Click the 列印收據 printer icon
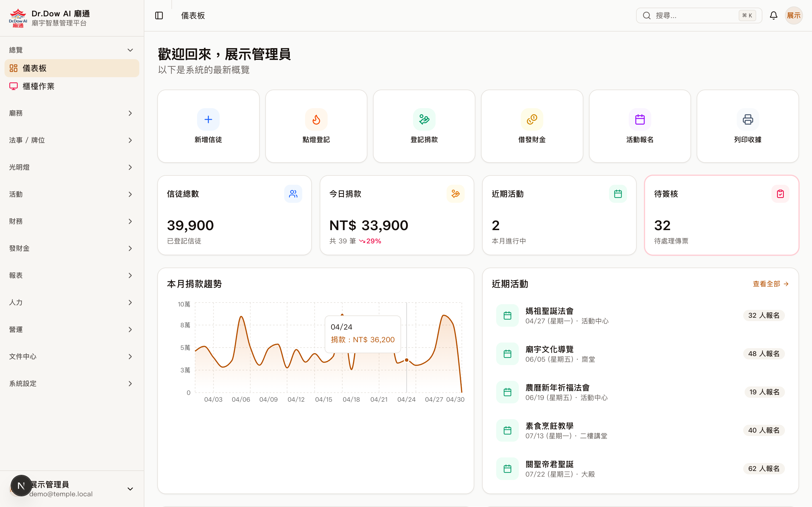 pyautogui.click(x=748, y=119)
